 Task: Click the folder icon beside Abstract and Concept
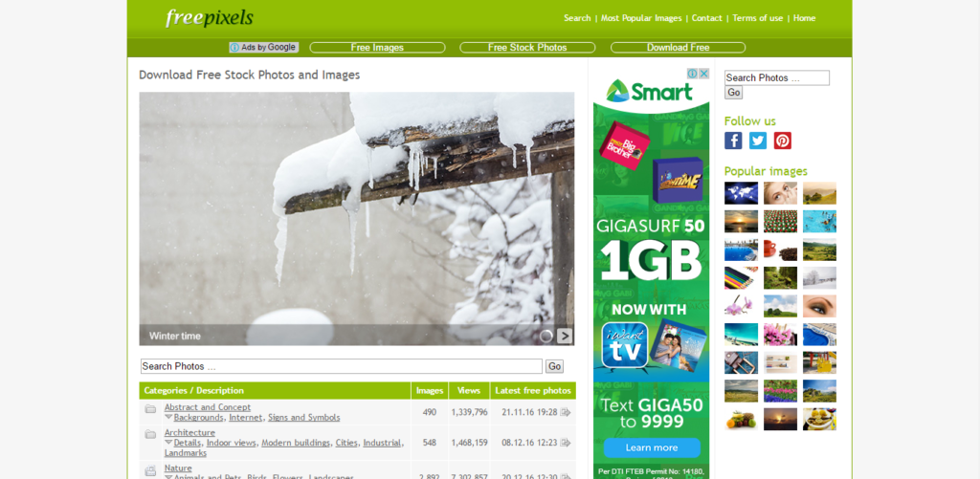pyautogui.click(x=150, y=409)
